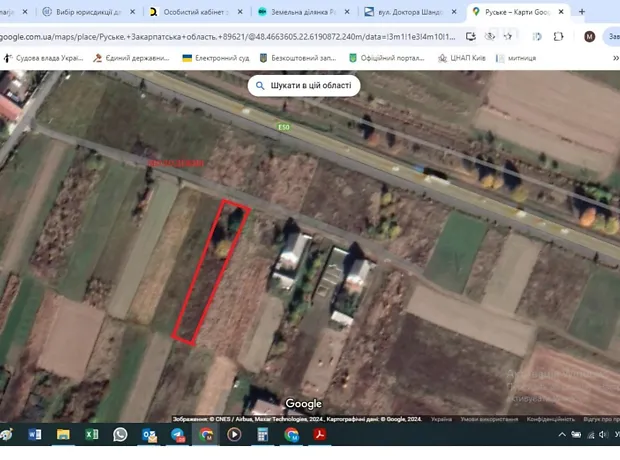Open 'Єдиний державний' bookmark
Image resolution: width=620 pixels, height=460 pixels.
(131, 58)
